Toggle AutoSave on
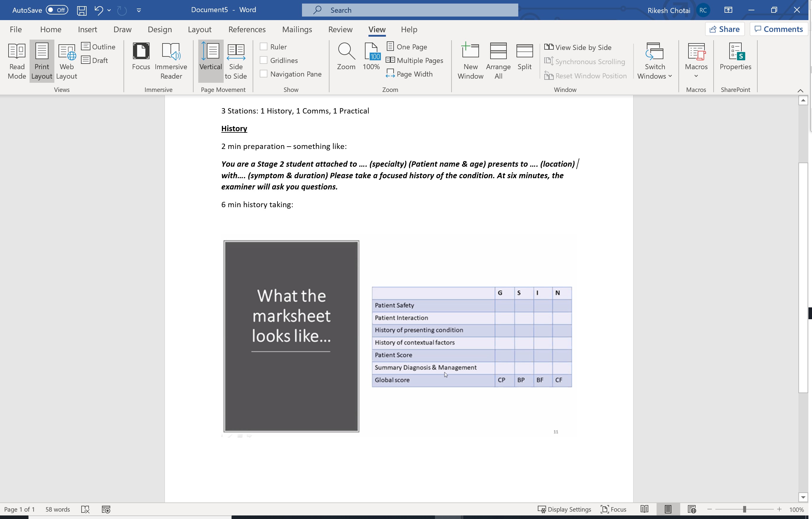Viewport: 812px width, 519px height. click(57, 10)
